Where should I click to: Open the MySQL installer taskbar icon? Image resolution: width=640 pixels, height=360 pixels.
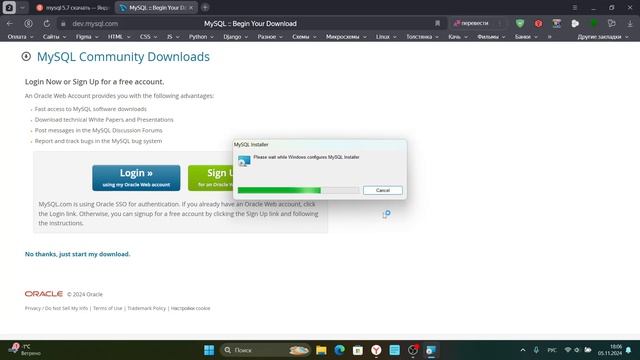(x=431, y=350)
